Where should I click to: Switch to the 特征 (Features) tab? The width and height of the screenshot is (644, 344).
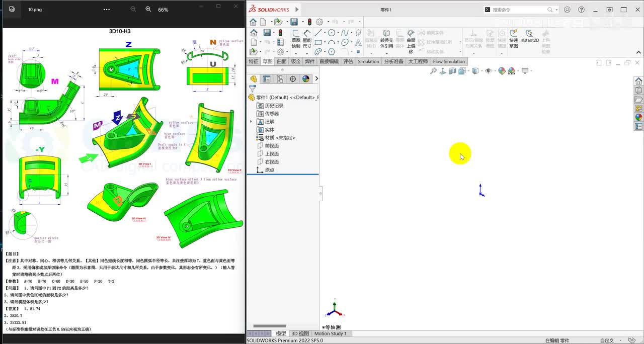tap(253, 61)
